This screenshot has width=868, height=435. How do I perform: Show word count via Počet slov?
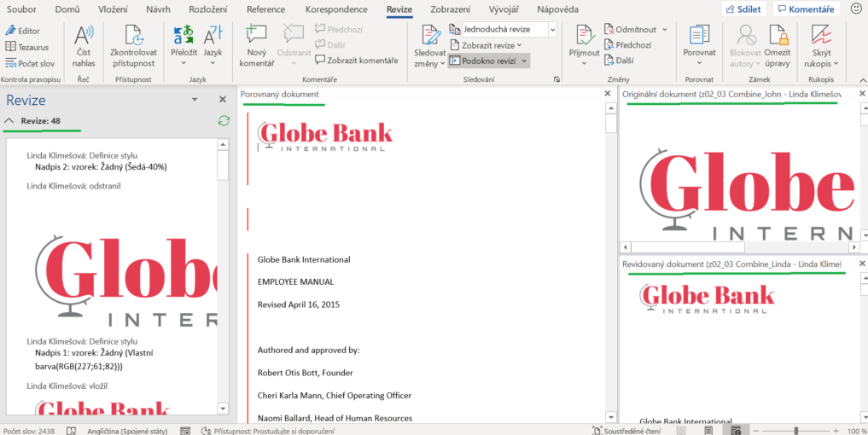[x=29, y=63]
